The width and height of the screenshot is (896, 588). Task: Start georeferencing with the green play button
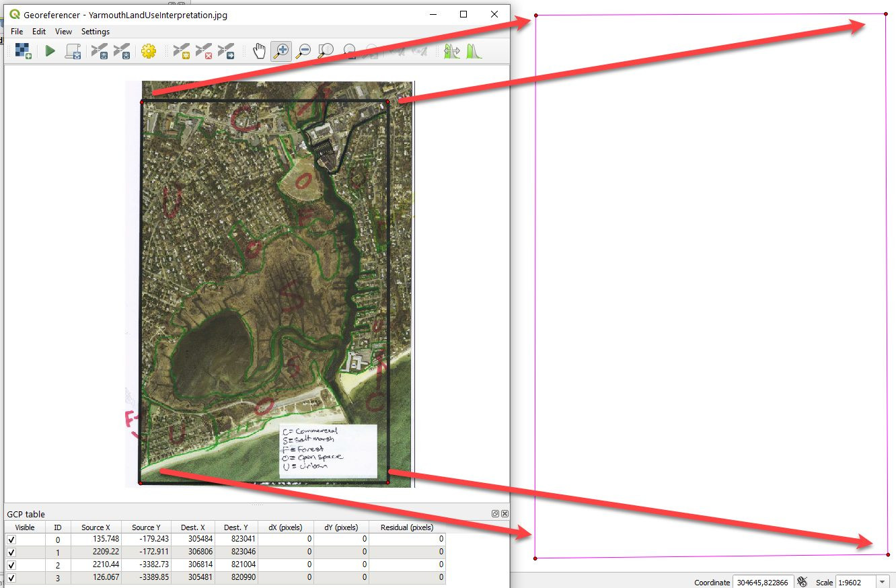coord(50,51)
